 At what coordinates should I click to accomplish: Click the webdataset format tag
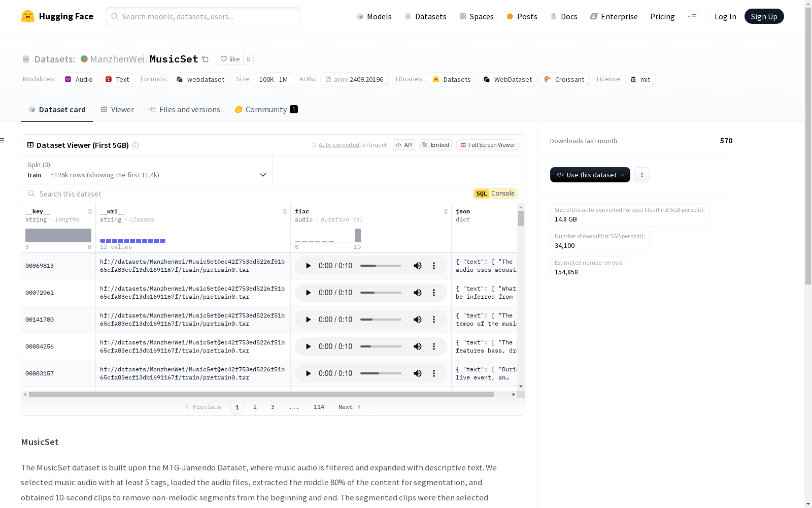pyautogui.click(x=200, y=79)
